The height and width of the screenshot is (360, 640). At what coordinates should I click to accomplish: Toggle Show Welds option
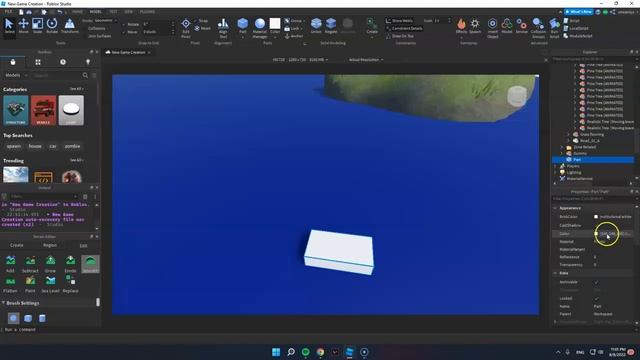[x=399, y=20]
